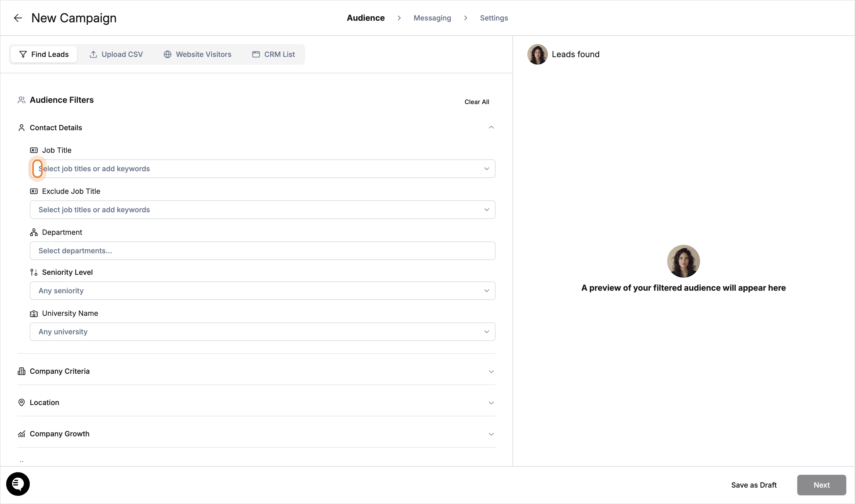Screen dimensions: 855x504
Task: Click the New Campaign title
Action: click(x=74, y=18)
